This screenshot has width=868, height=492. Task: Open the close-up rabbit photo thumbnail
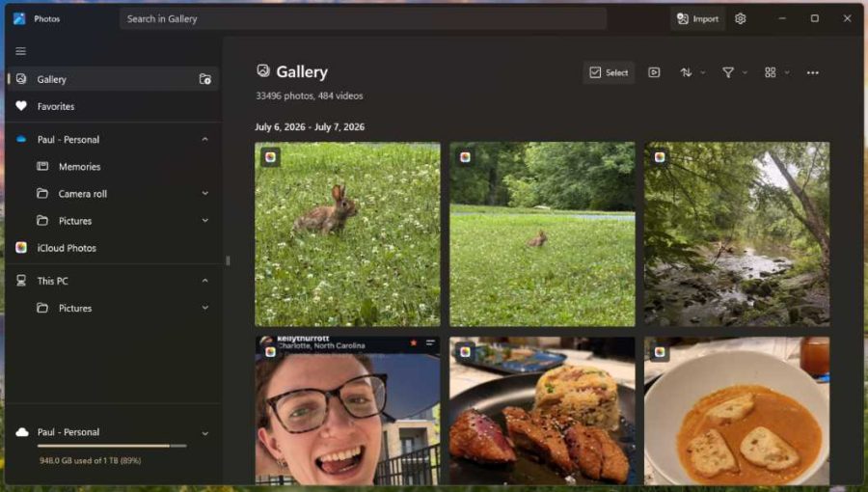click(347, 234)
